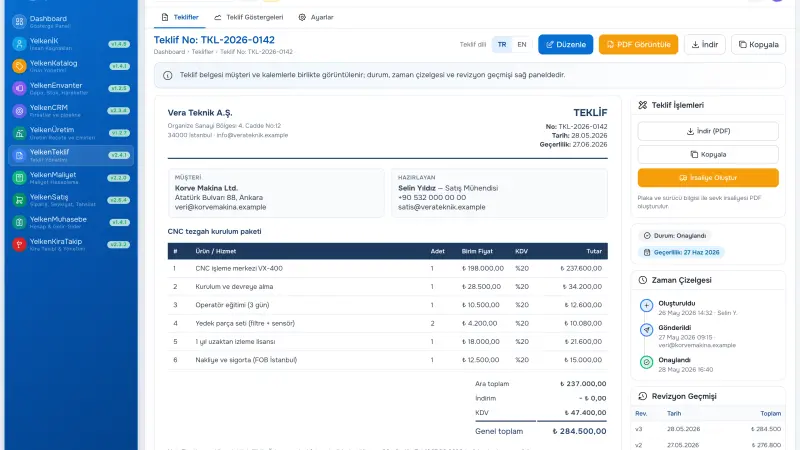The width and height of the screenshot is (800, 450).
Task: Open the Ayarlar tab
Action: point(316,17)
